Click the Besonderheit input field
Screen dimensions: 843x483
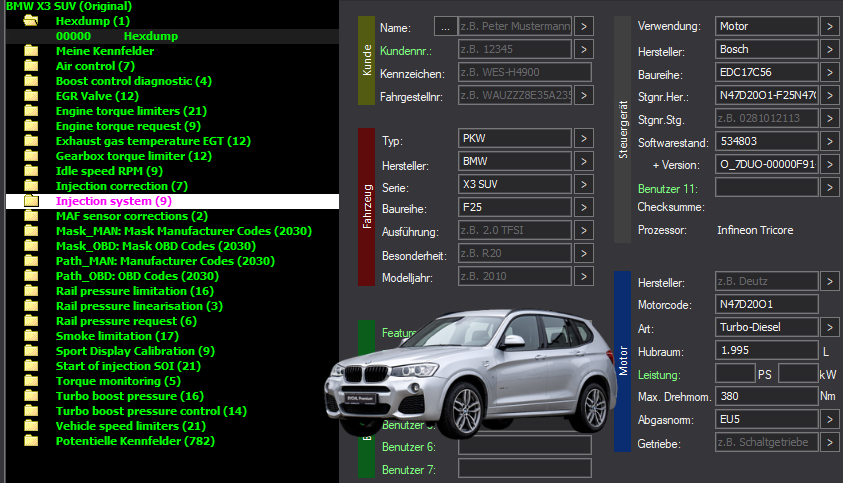click(515, 253)
